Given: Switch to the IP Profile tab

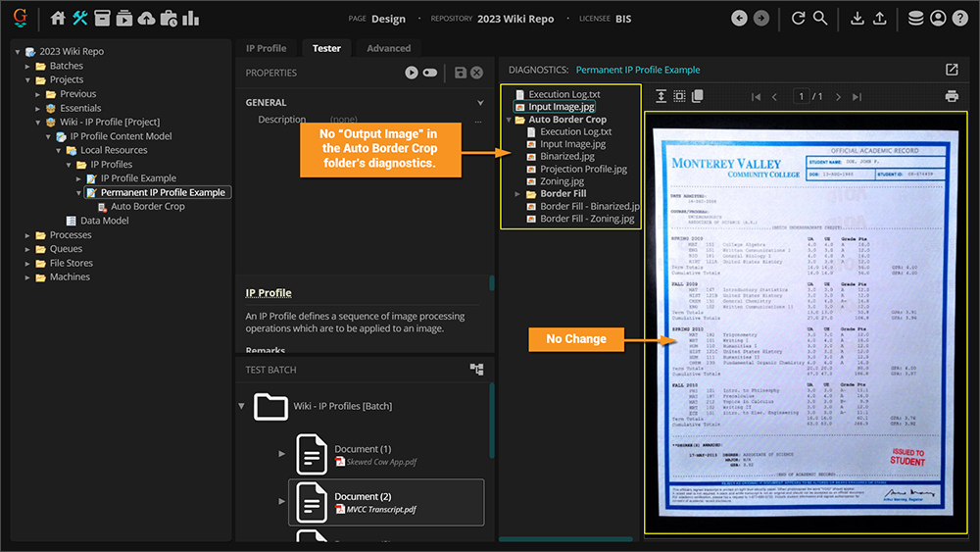Looking at the screenshot, I should pos(267,48).
